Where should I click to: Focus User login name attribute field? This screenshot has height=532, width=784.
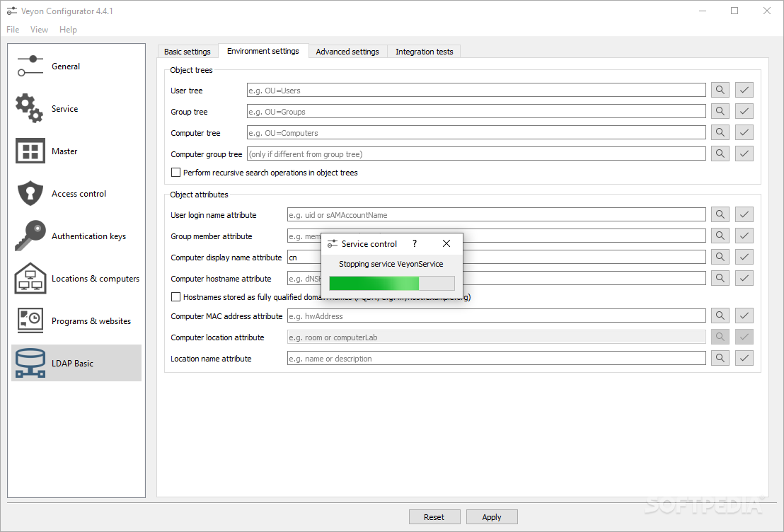click(497, 215)
